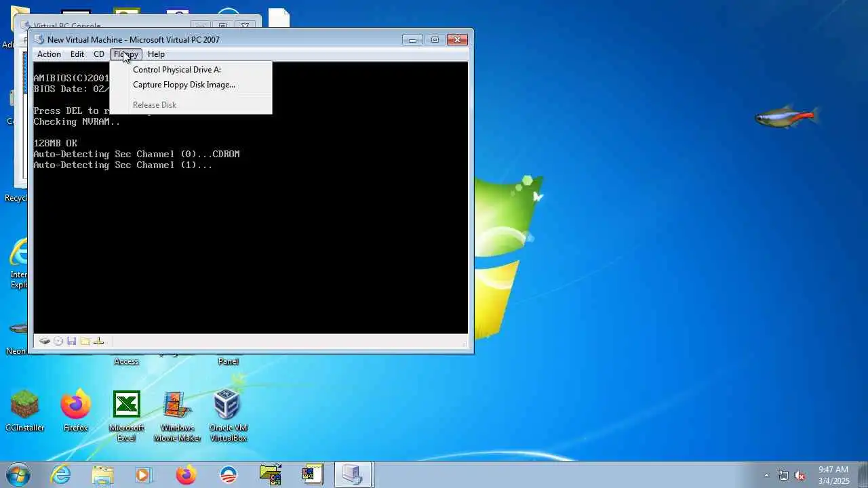The image size is (868, 488).
Task: Click the hard disk activity icon in status bar
Action: coord(45,342)
